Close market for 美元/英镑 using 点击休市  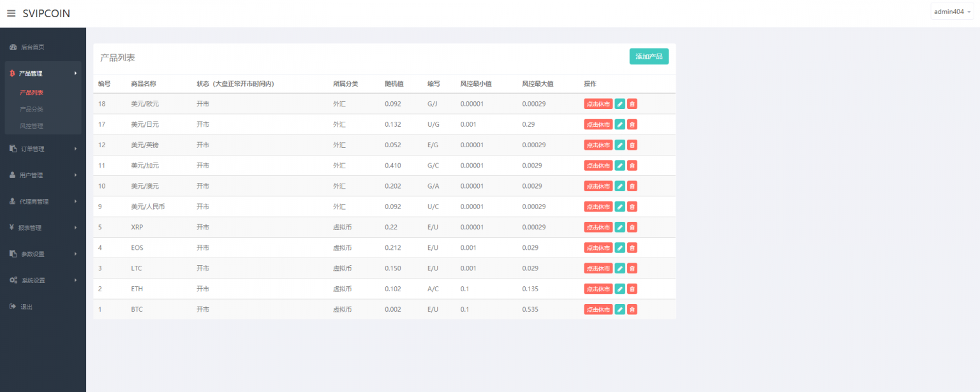click(598, 145)
